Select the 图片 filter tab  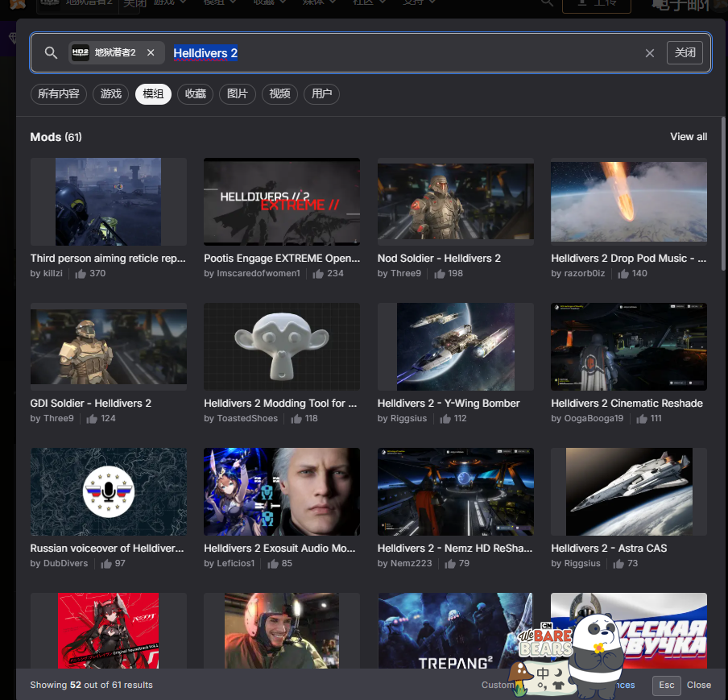click(x=238, y=94)
